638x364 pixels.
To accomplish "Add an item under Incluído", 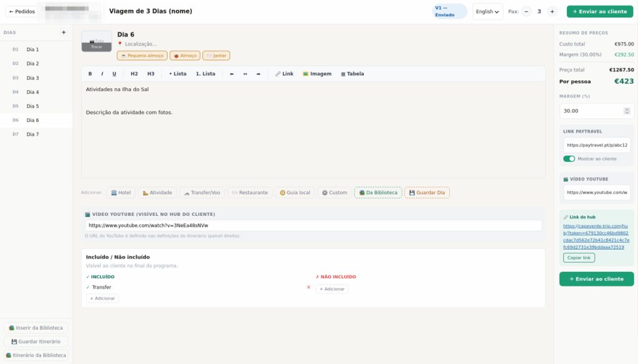I will (x=103, y=299).
